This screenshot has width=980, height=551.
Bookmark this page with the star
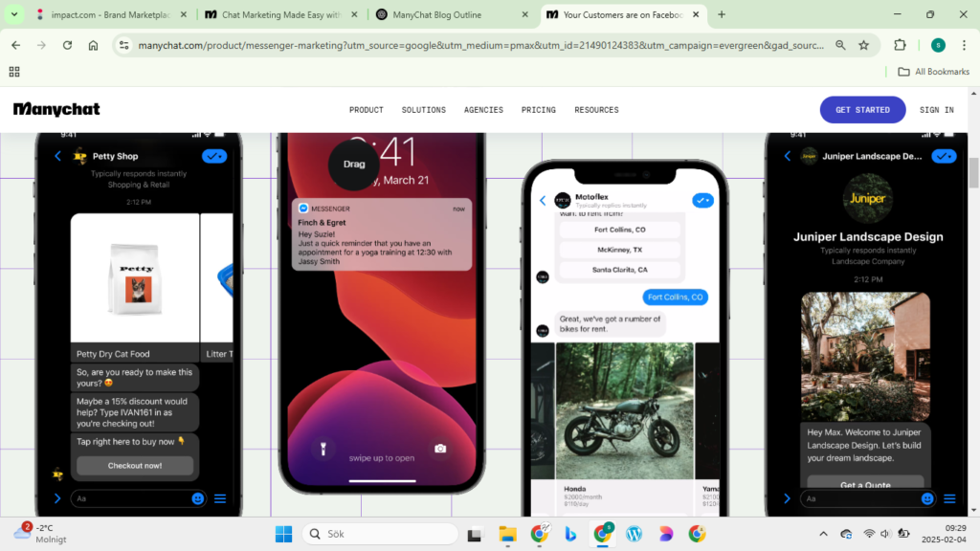[864, 45]
